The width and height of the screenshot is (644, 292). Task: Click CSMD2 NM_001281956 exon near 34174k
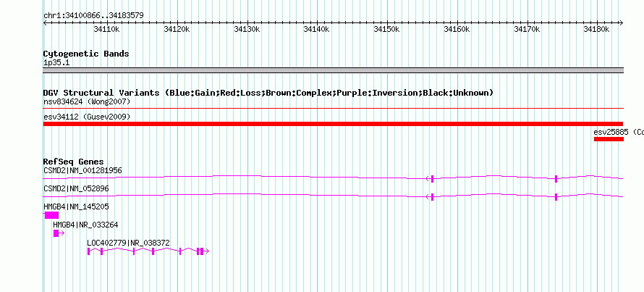tap(556, 178)
